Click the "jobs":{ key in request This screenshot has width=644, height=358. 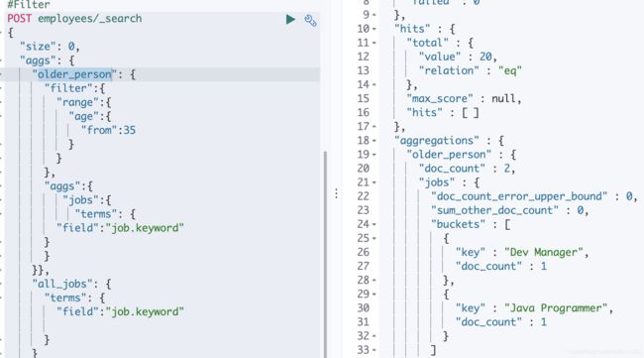pyautogui.click(x=86, y=200)
